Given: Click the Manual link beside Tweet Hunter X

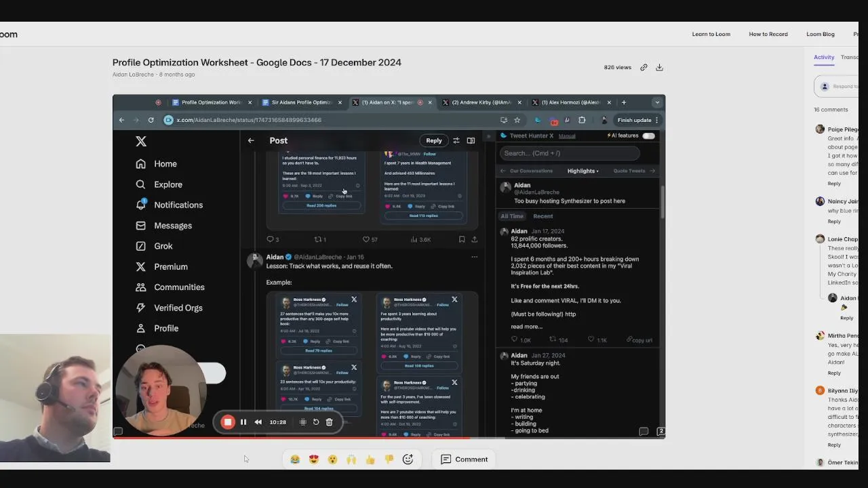Looking at the screenshot, I should click(567, 136).
